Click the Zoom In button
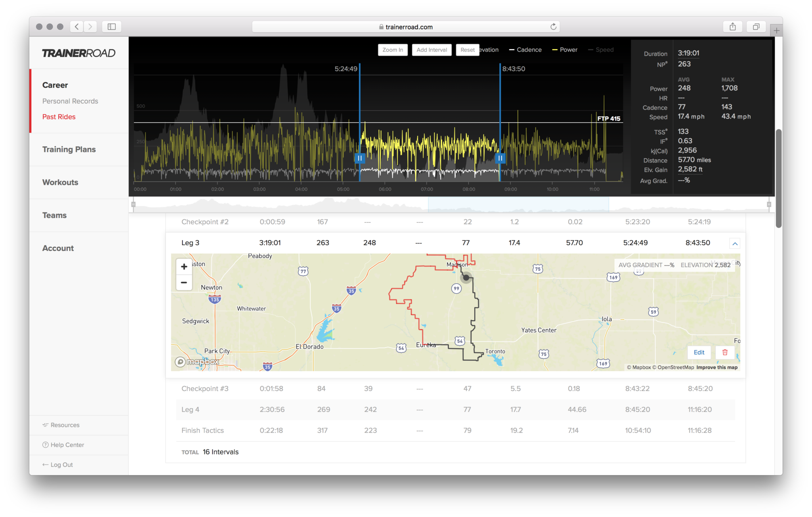Screen dimensions: 812x517 click(x=393, y=50)
